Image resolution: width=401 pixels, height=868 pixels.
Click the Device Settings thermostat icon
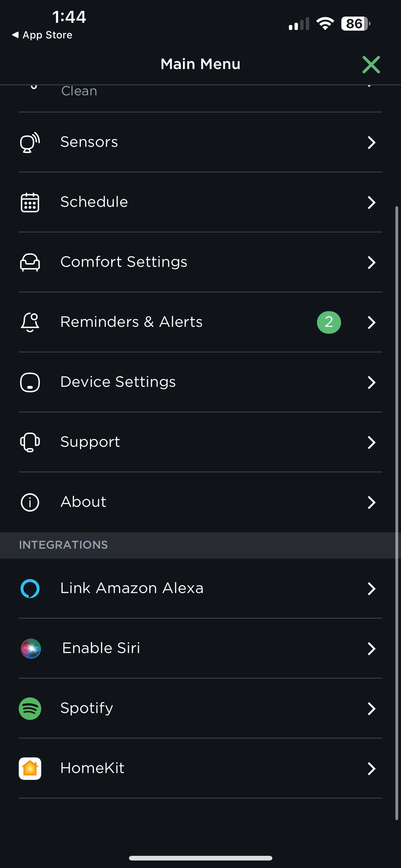[x=30, y=382]
